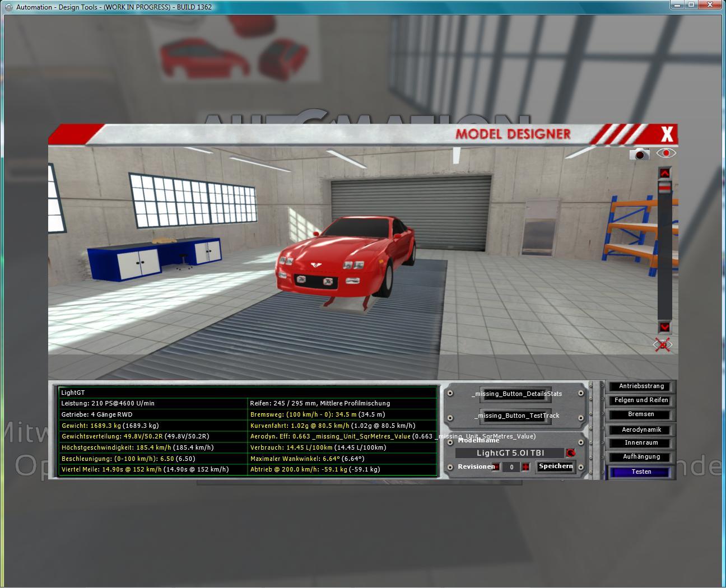This screenshot has width=726, height=588.
Task: Click the camera screenshot icon
Action: pos(639,154)
